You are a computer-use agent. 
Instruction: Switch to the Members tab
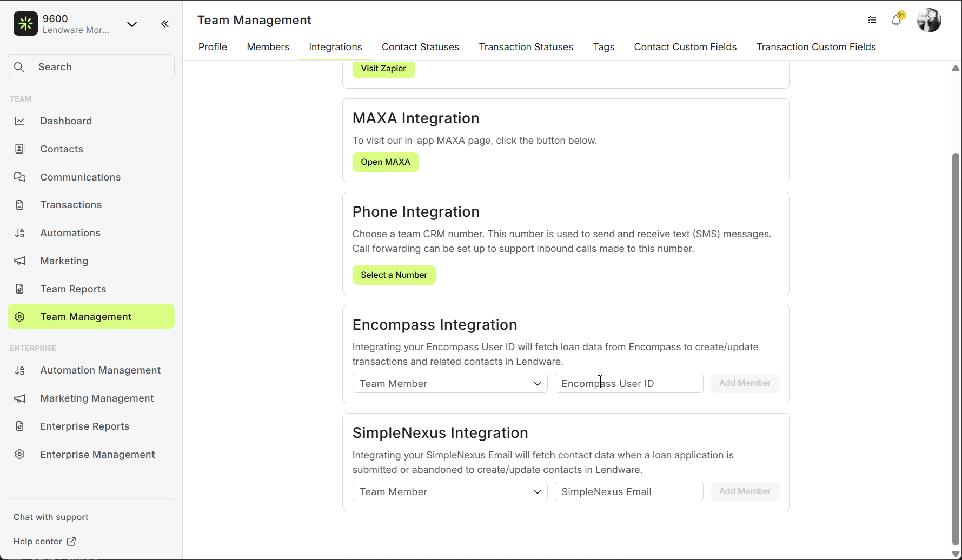pos(268,47)
